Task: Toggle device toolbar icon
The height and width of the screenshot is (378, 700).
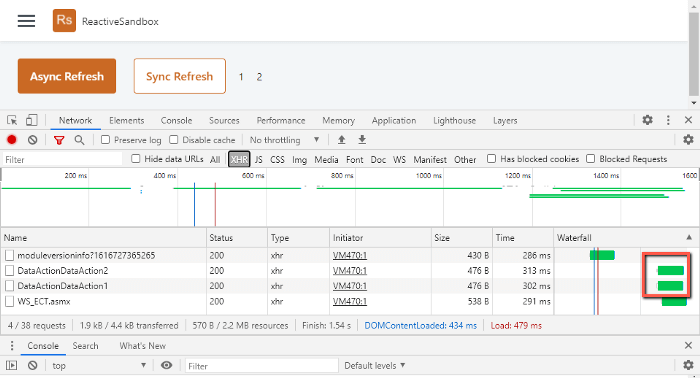Action: click(x=31, y=120)
